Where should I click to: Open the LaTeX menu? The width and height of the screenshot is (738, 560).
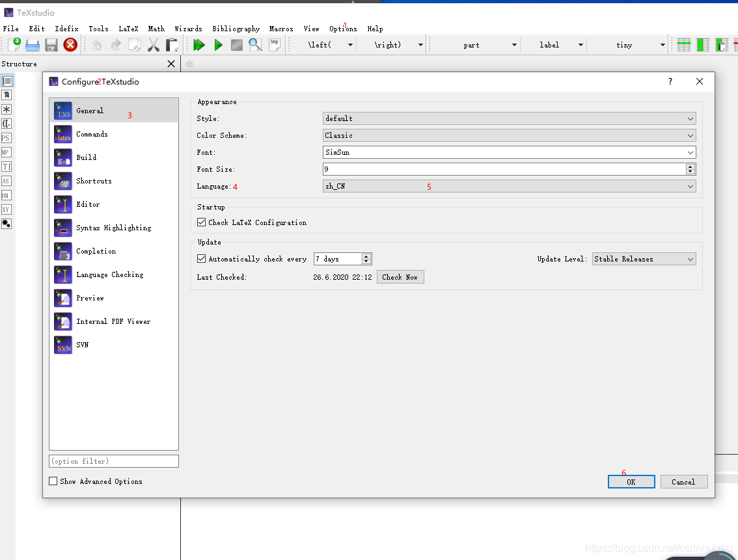pos(128,29)
